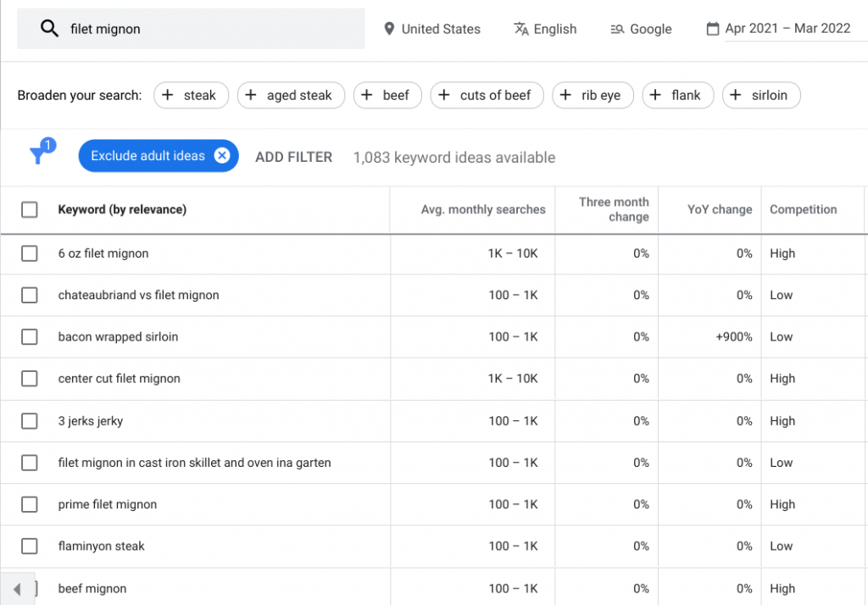Toggle the select-all keywords checkbox

(30, 210)
